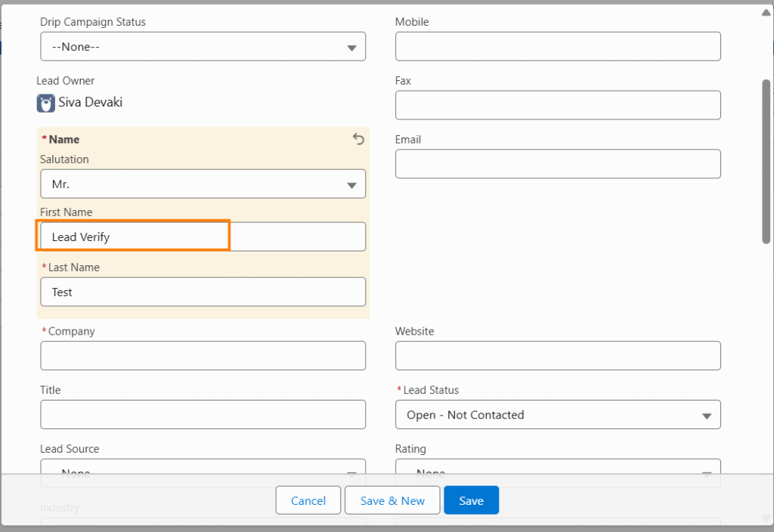Open the Drip Campaign Status dropdown

(203, 47)
